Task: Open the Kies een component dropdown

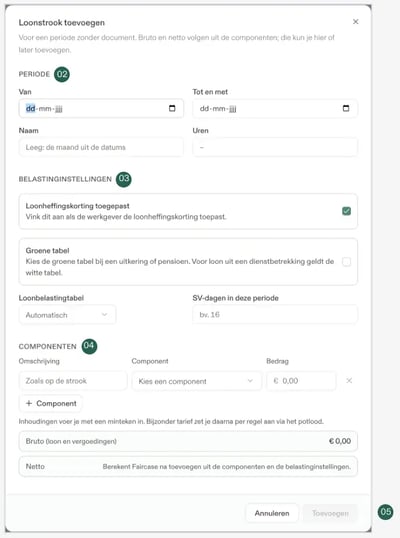Action: point(196,381)
